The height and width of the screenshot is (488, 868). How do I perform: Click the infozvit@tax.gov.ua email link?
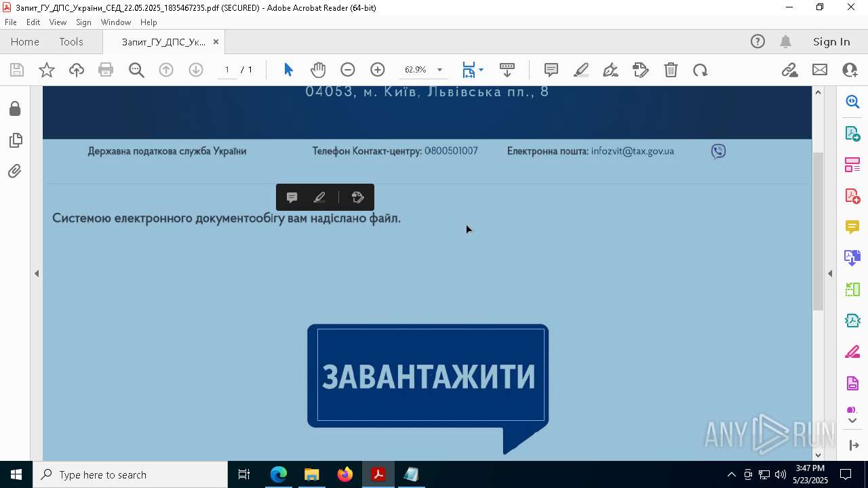click(x=632, y=151)
